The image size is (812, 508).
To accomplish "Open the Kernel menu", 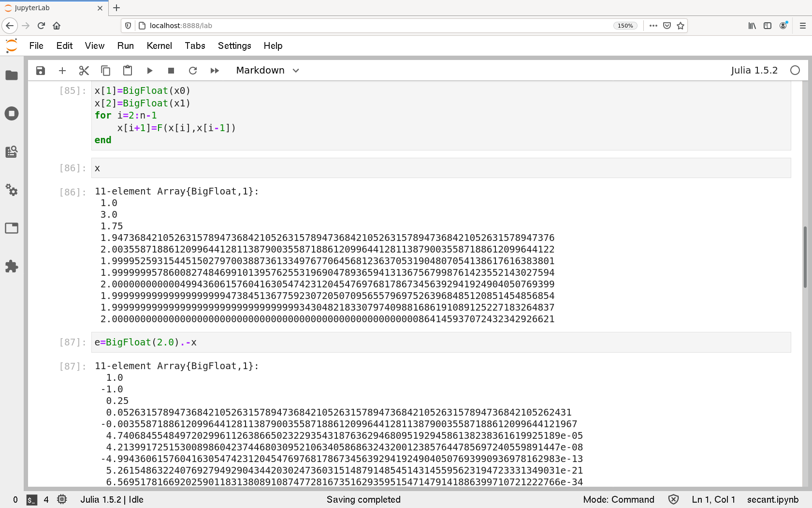I will click(x=159, y=45).
